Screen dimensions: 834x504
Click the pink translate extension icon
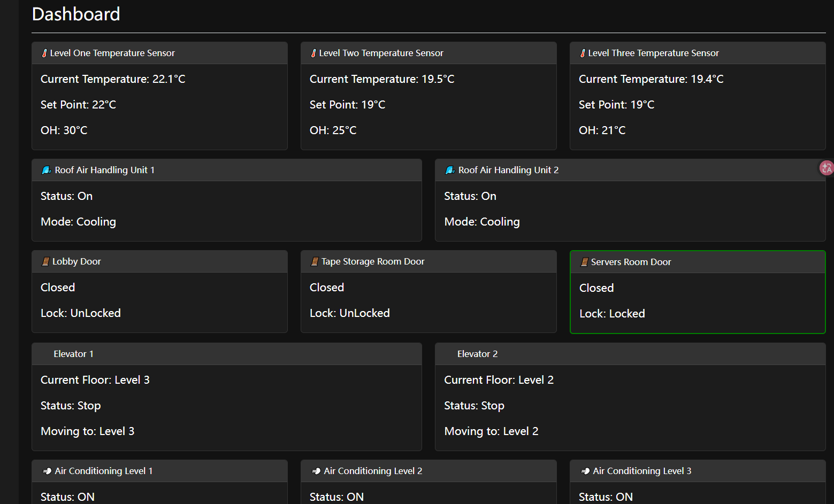(x=827, y=168)
